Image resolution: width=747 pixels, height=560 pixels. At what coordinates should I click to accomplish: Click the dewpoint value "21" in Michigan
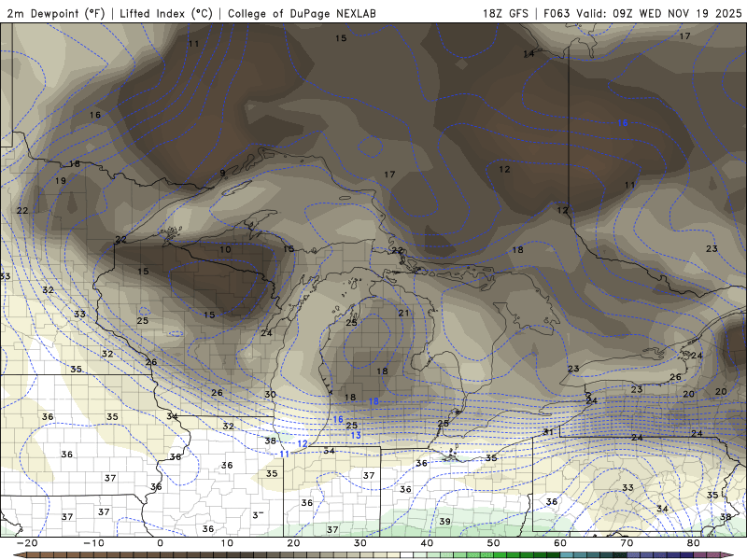pos(404,313)
